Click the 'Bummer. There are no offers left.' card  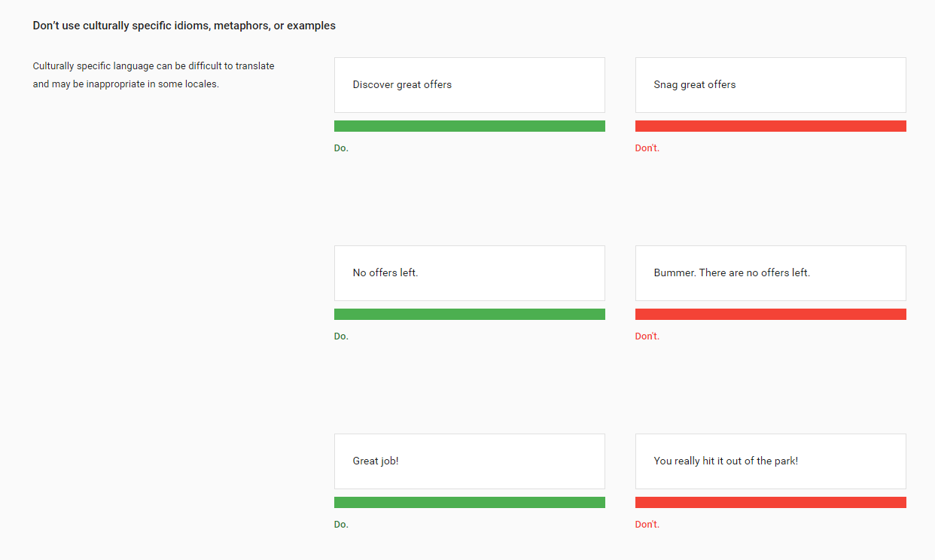[770, 273]
